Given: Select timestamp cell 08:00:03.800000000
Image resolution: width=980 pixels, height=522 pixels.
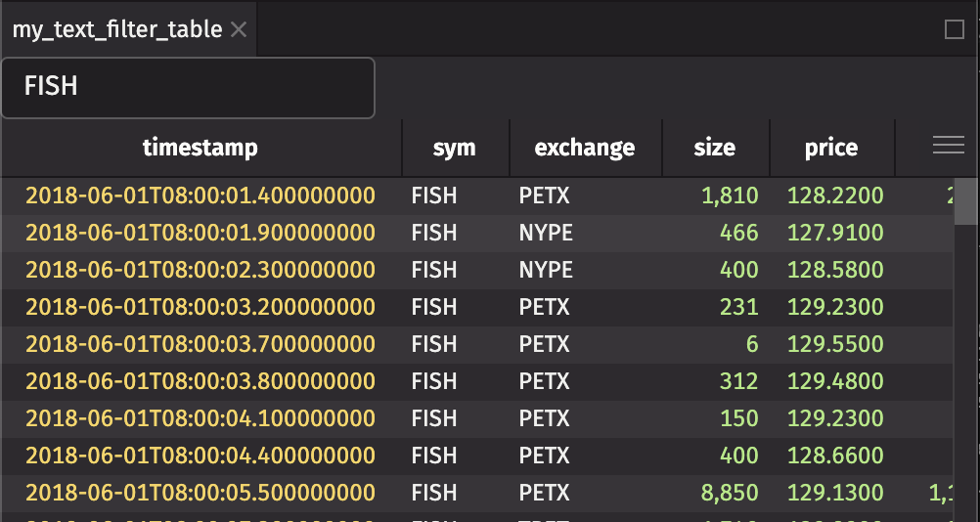Looking at the screenshot, I should click(200, 381).
